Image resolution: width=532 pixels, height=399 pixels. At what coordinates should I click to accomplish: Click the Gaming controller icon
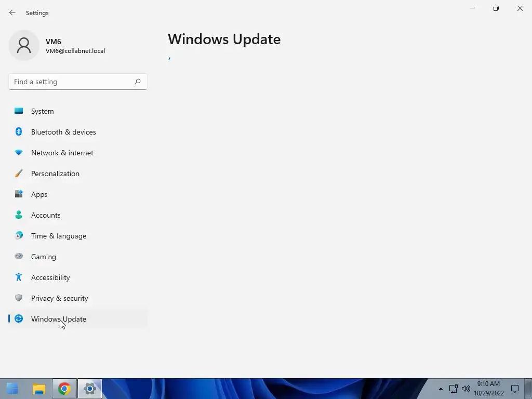click(x=19, y=256)
